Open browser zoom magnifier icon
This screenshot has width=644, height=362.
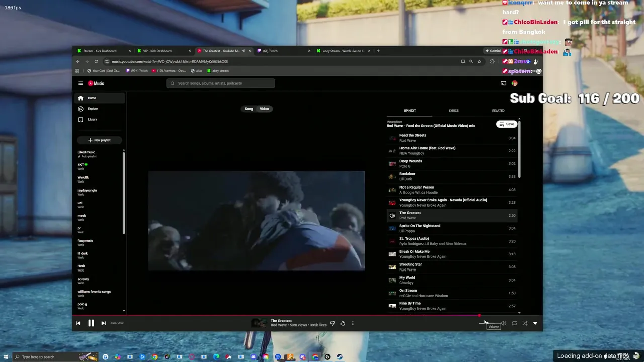(x=471, y=61)
